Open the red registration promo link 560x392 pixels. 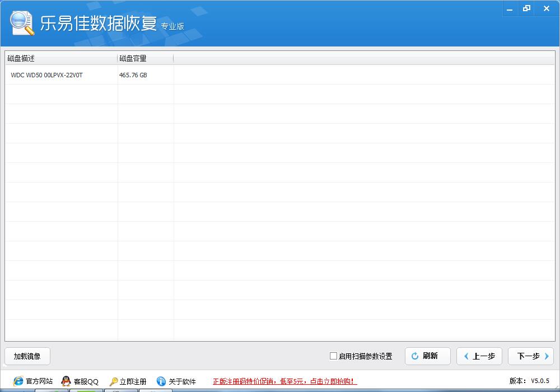284,381
